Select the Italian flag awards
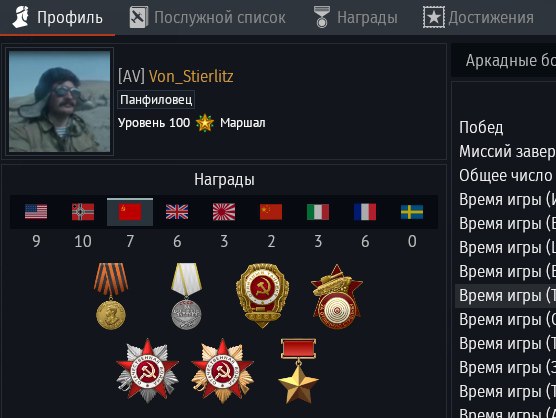The width and height of the screenshot is (556, 418). point(318,212)
